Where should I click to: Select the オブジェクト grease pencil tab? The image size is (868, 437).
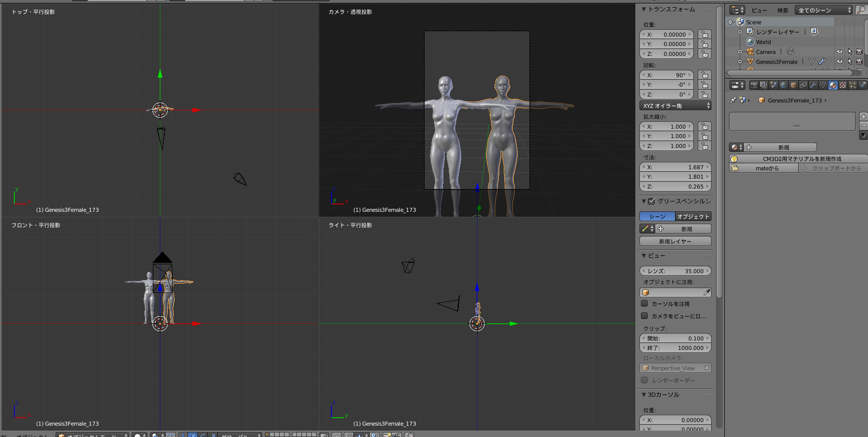click(693, 216)
